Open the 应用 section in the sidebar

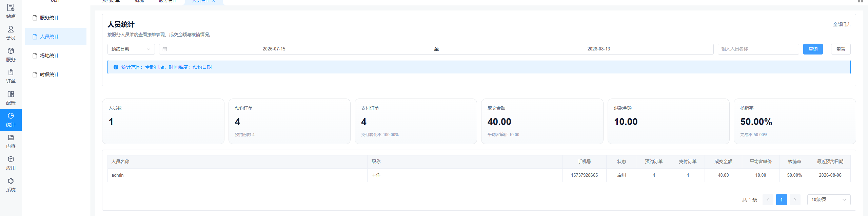[x=11, y=163]
